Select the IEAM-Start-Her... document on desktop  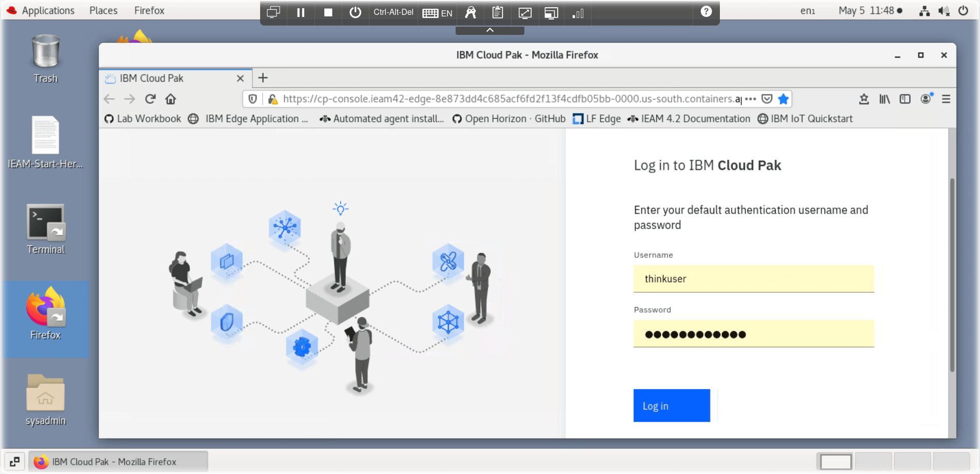(46, 142)
